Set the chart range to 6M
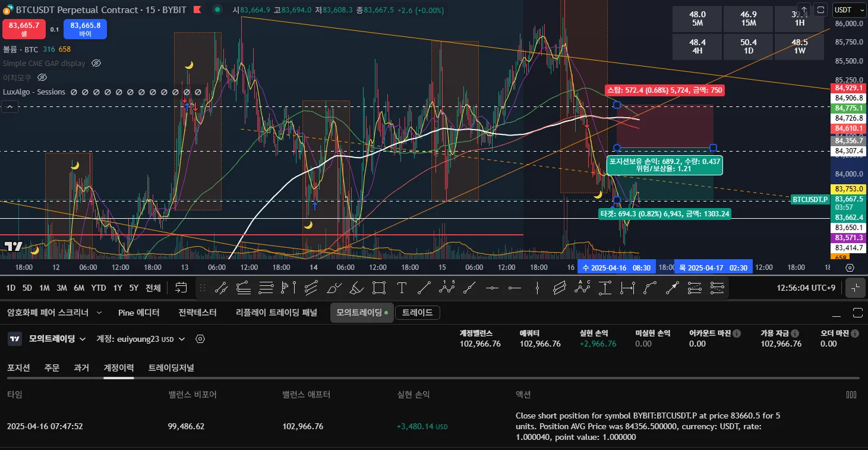Viewport: 868px width, 450px height. coord(79,288)
